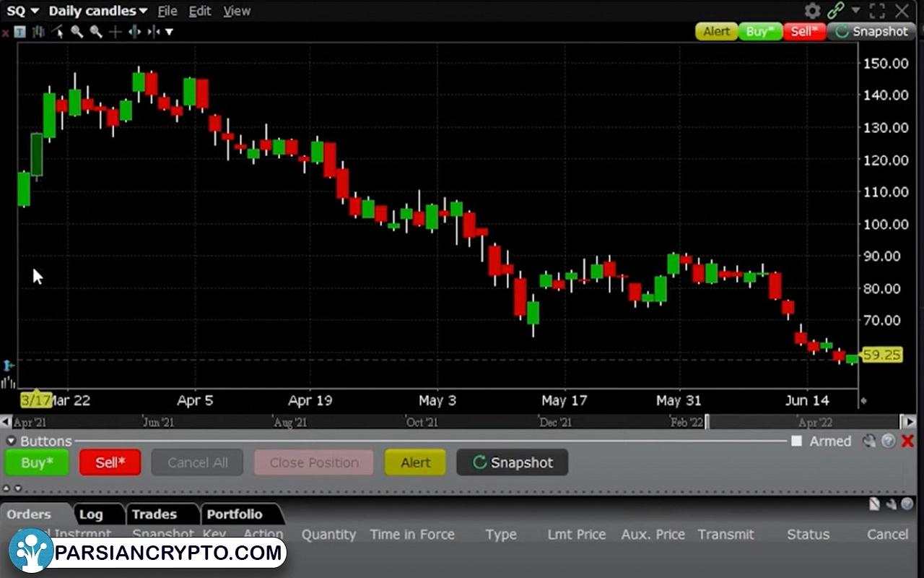Image resolution: width=924 pixels, height=578 pixels.
Task: Click the yellow Alert button in Buttons panel
Action: pos(415,462)
